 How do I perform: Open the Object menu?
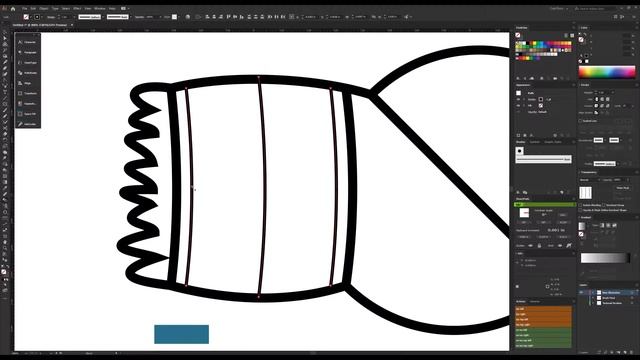tap(44, 8)
